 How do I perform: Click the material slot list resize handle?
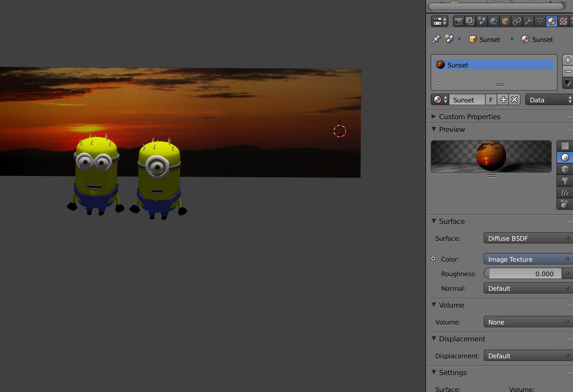(x=500, y=85)
